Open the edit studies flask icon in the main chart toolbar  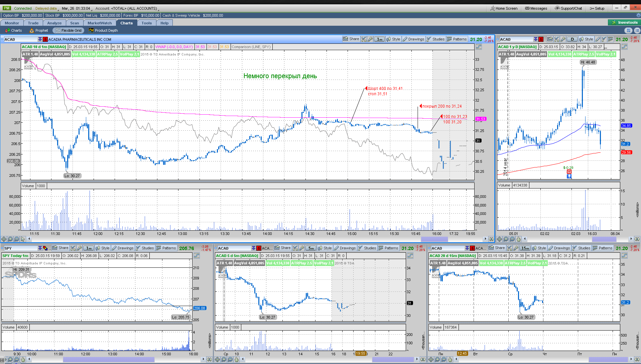click(364, 39)
